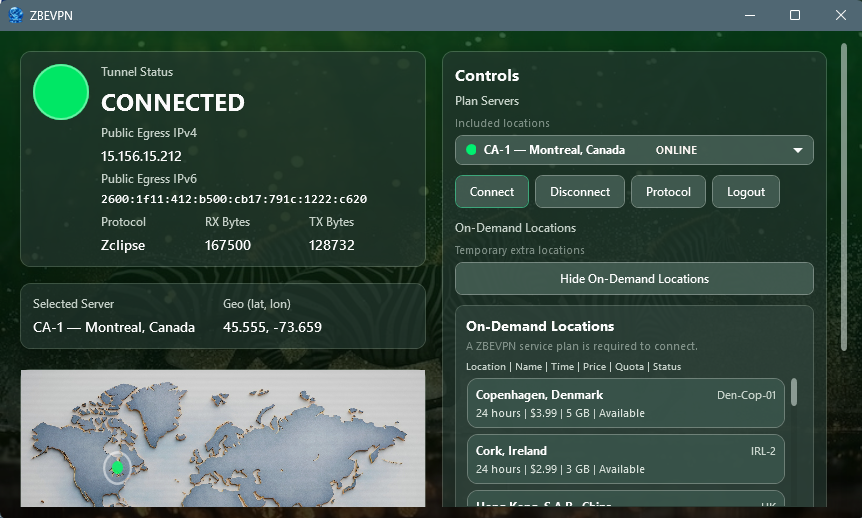Click the Geo coordinates 45.555, -73.659
The image size is (862, 518).
(272, 327)
